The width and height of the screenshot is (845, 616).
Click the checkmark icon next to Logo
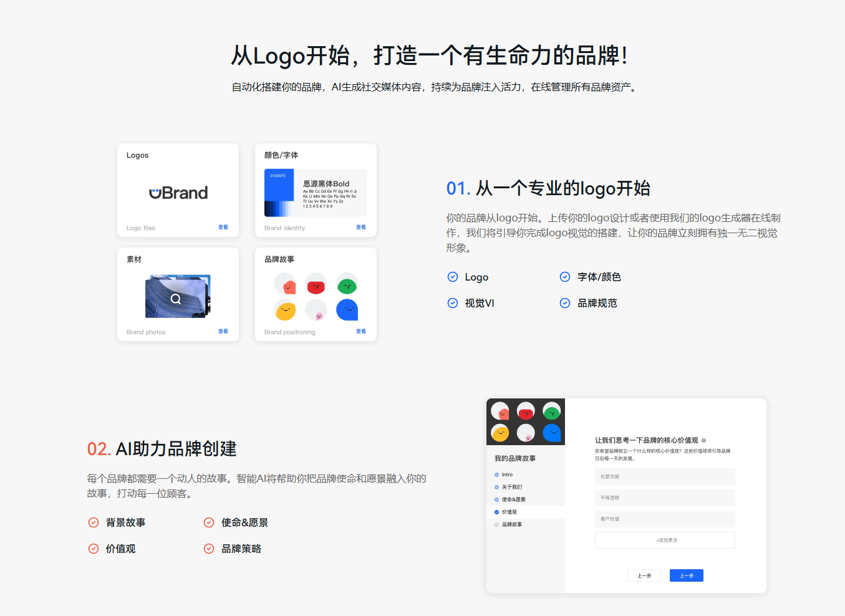[451, 276]
